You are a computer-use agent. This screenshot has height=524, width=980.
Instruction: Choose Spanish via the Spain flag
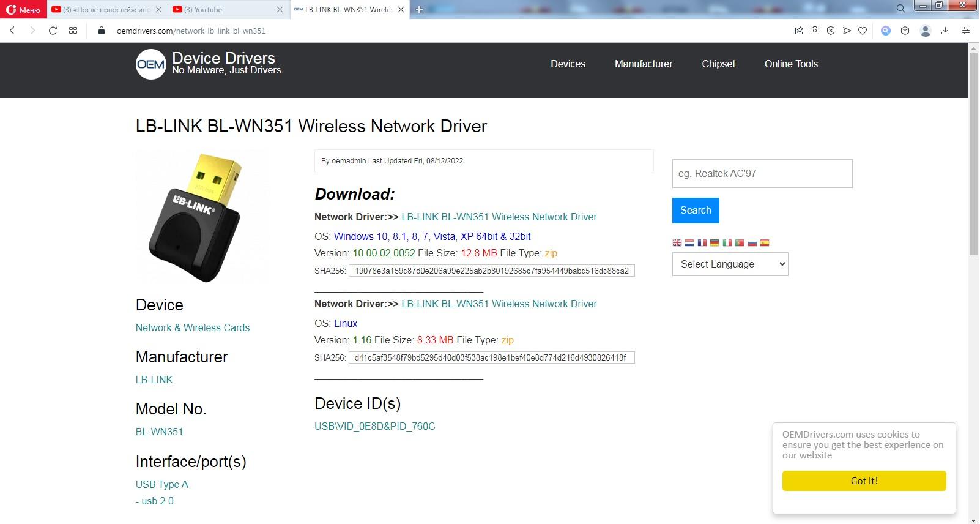765,242
